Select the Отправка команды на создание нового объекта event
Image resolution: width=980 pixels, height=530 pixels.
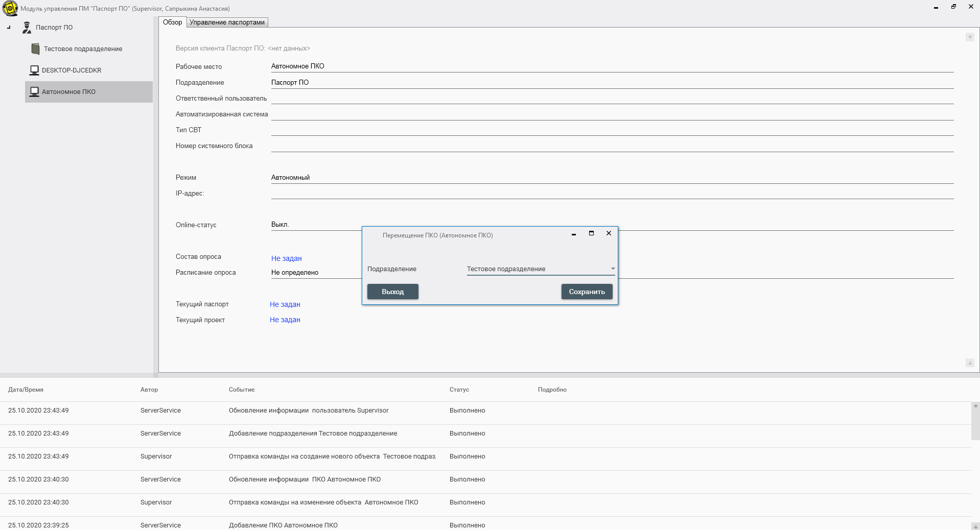coord(485,459)
